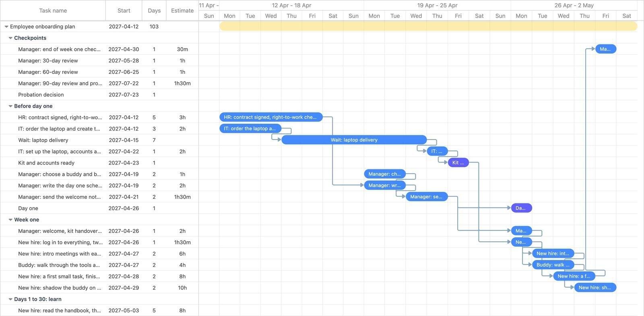Select the New hire: intro meetings Gantt bar
Viewport: 644px width, 316px height.
(553, 254)
